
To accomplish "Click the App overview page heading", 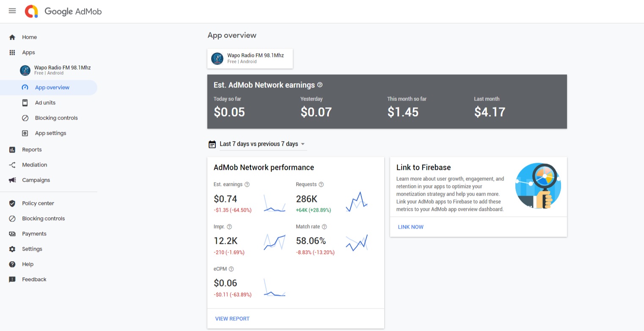I will [232, 36].
